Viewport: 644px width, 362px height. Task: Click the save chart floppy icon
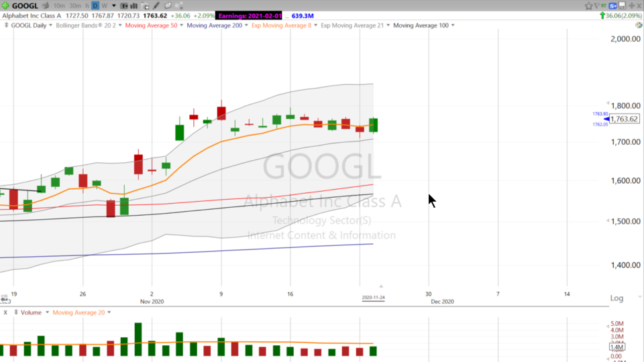coord(623,6)
